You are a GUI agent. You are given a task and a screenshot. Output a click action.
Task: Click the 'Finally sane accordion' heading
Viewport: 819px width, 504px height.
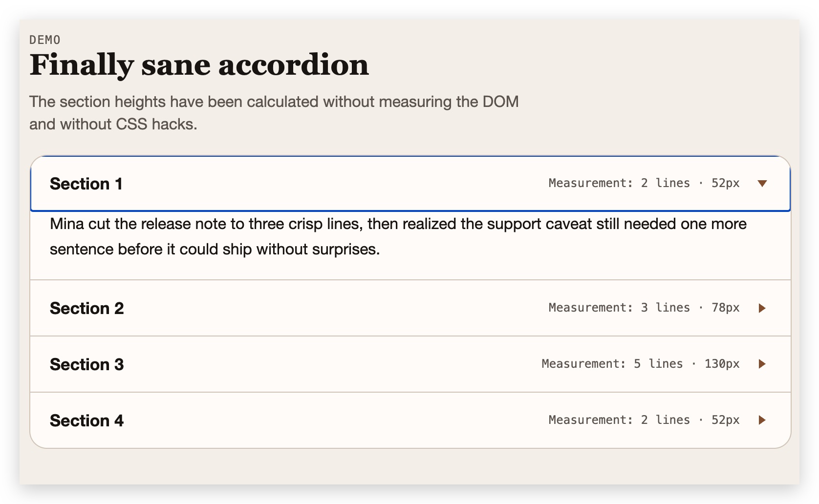(199, 65)
